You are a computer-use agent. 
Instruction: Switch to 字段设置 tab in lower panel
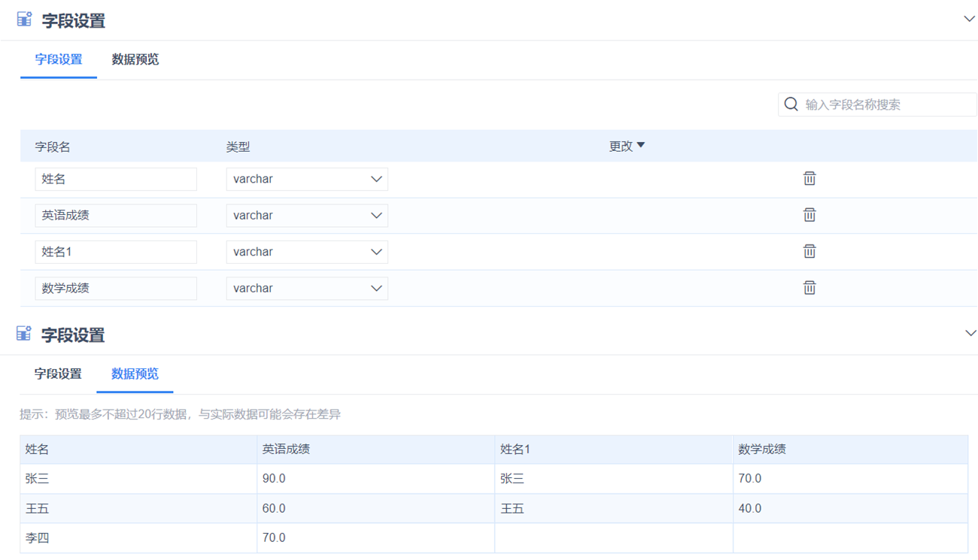(x=58, y=374)
